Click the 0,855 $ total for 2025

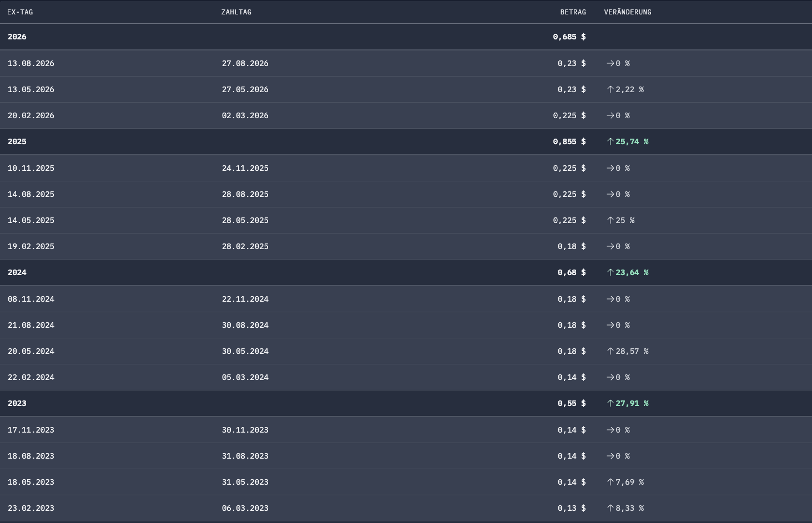tap(569, 141)
